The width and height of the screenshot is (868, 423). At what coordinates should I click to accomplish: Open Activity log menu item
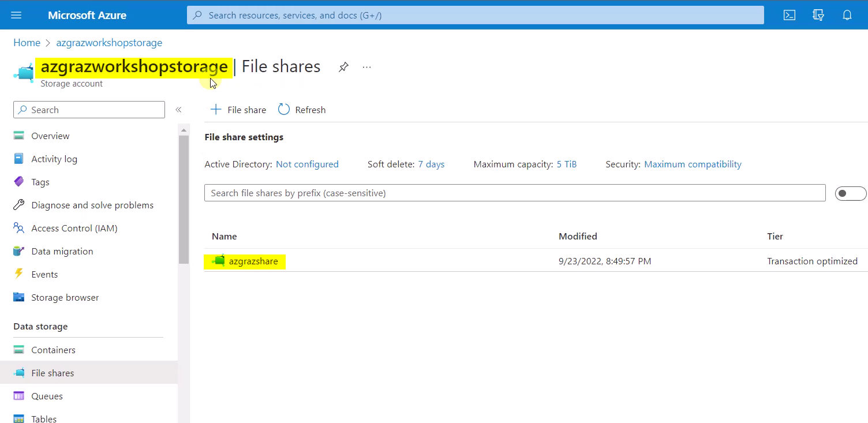point(54,159)
